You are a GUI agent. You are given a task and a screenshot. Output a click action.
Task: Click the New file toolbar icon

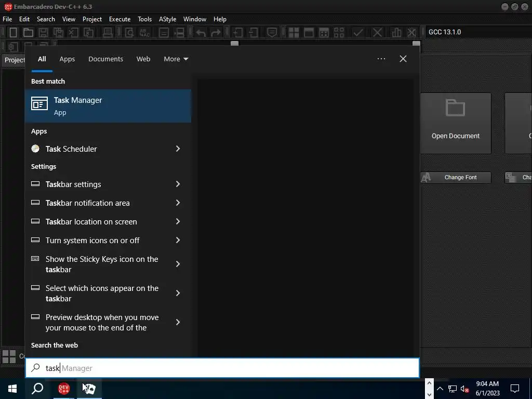click(13, 33)
